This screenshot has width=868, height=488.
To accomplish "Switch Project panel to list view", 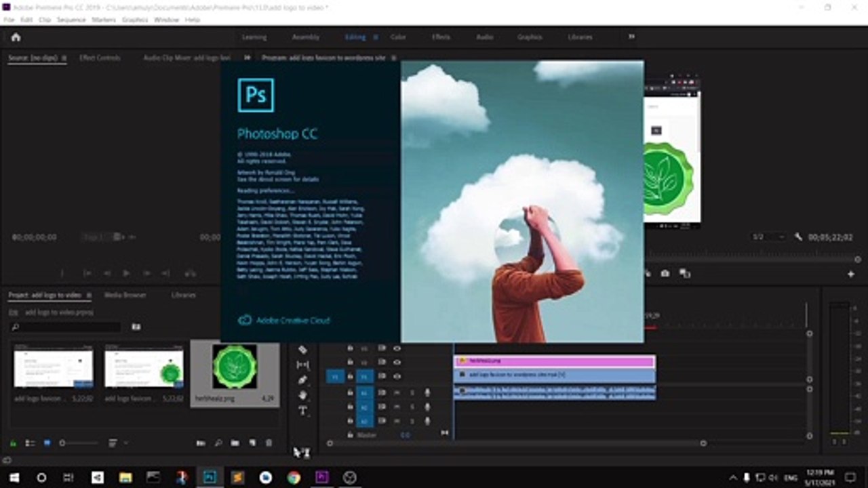I will (30, 443).
